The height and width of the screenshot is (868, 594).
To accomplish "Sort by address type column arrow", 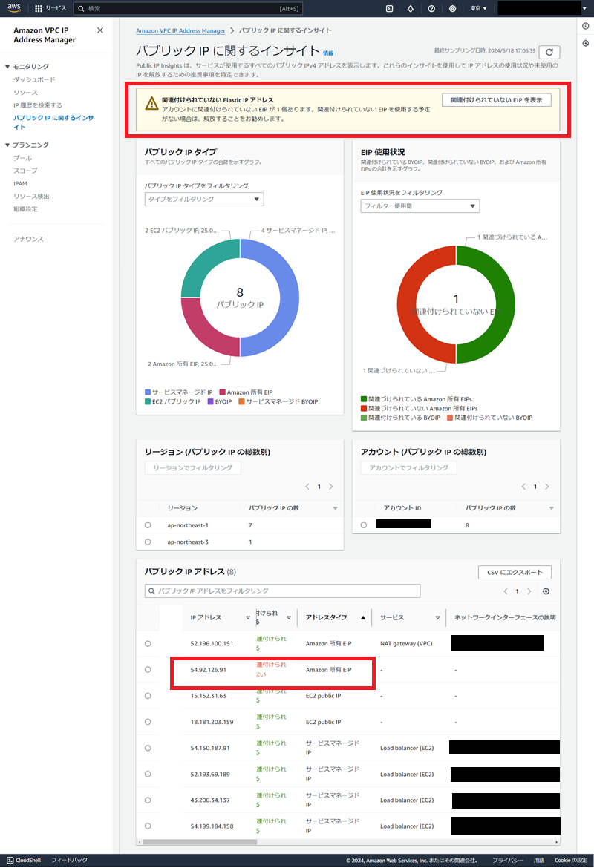I will (x=363, y=617).
